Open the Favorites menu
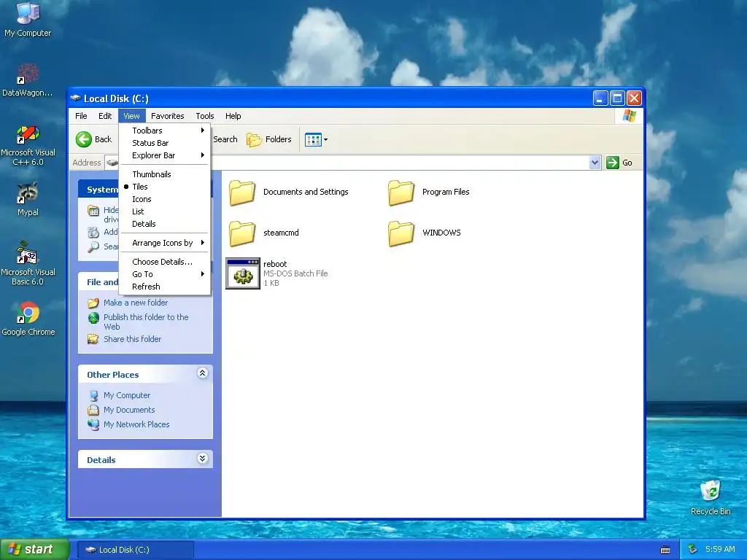The height and width of the screenshot is (560, 747). (167, 116)
